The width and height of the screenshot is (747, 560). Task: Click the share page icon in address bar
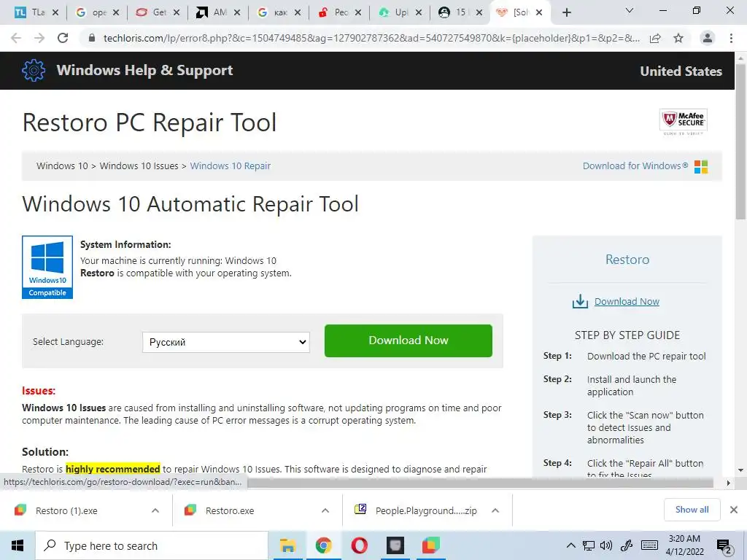[655, 38]
